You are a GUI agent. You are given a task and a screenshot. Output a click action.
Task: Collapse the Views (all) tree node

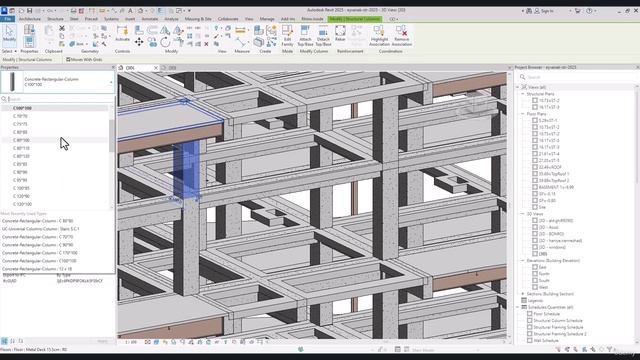(518, 87)
